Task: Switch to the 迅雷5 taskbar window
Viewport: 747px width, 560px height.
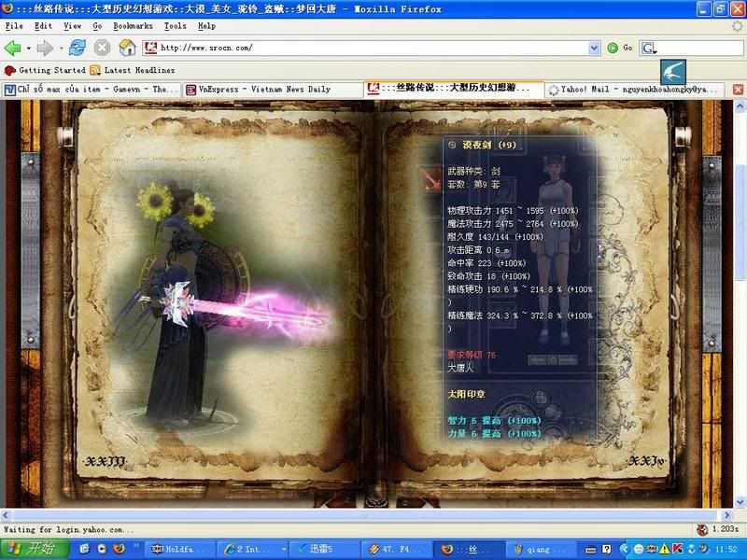Action: (x=324, y=550)
